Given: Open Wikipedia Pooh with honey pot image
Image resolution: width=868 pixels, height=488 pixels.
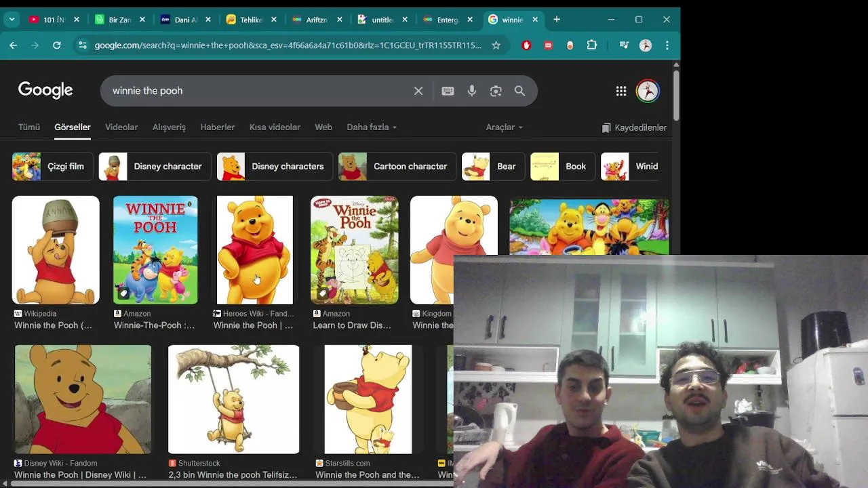Looking at the screenshot, I should point(56,250).
